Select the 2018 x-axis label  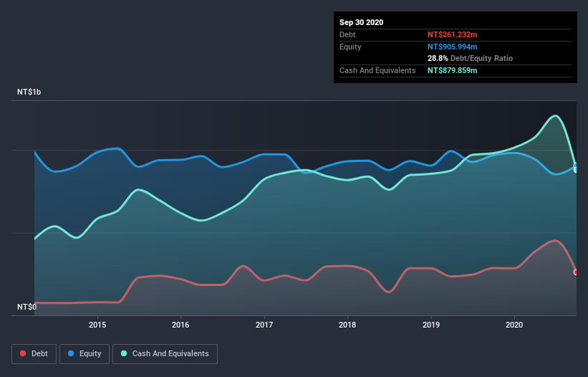[347, 325]
